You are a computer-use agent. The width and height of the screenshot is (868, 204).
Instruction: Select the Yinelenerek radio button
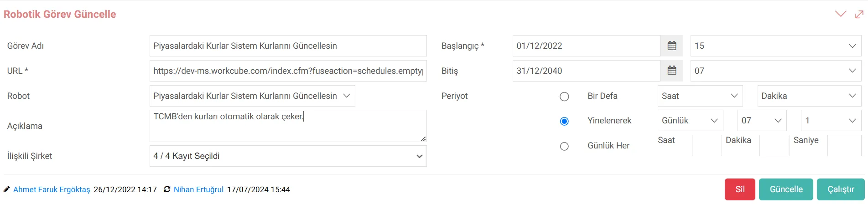pos(564,121)
